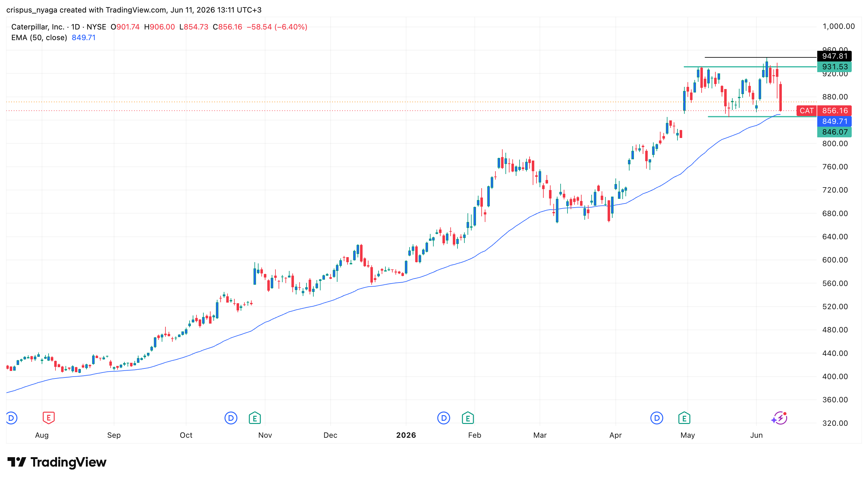Viewport: 868px width, 481px height.
Task: Click the blue 849.71 EMA price label
Action: [834, 121]
